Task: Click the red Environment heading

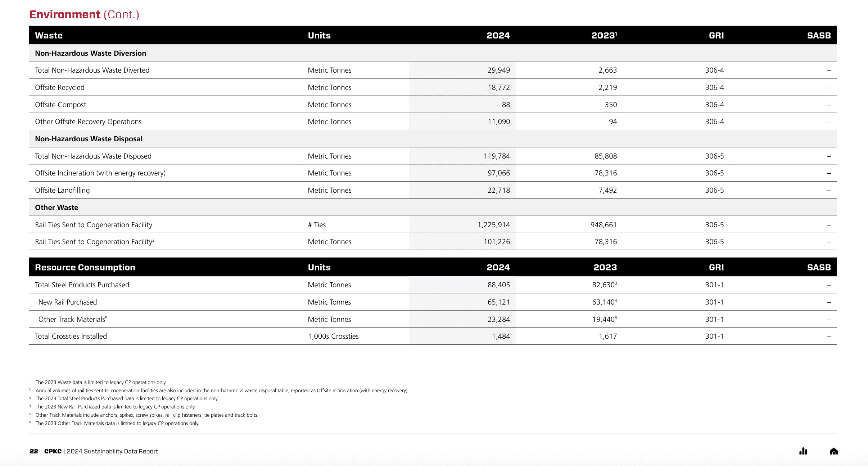Action: click(x=65, y=14)
